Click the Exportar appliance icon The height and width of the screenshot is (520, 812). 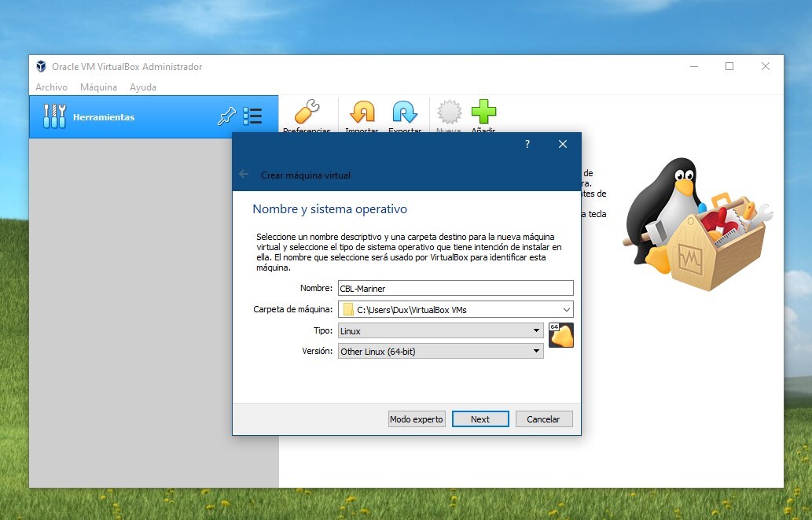[405, 112]
